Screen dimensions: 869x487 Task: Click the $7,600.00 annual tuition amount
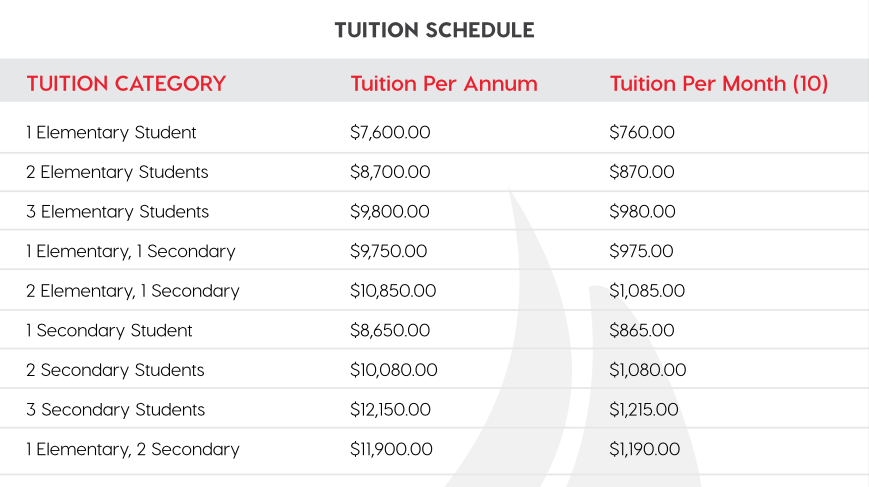(390, 132)
